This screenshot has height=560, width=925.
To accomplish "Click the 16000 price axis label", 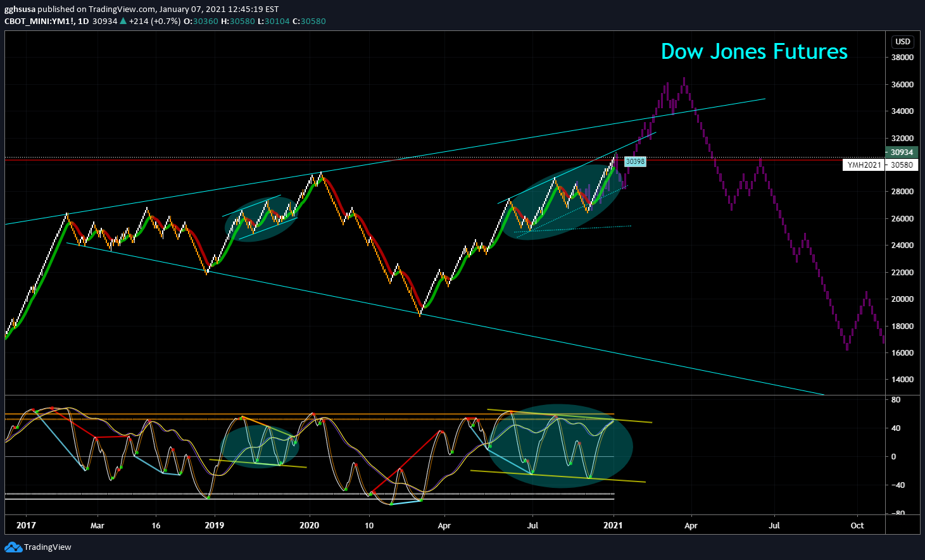I will click(x=902, y=353).
